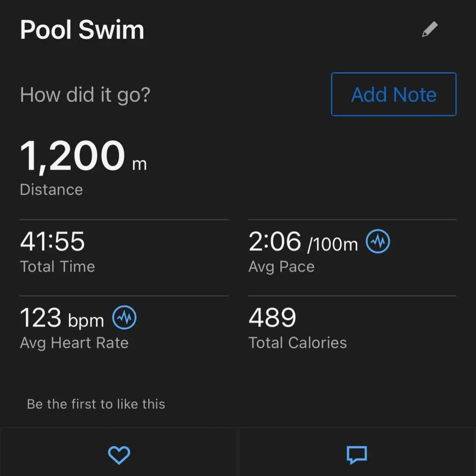The image size is (476, 476).
Task: Tap the Distance label
Action: (x=51, y=190)
